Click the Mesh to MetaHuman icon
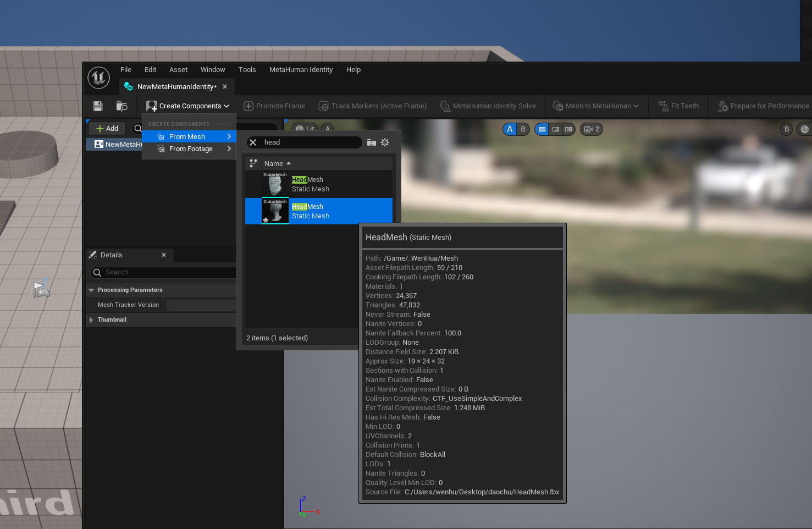This screenshot has width=812, height=529. [558, 106]
